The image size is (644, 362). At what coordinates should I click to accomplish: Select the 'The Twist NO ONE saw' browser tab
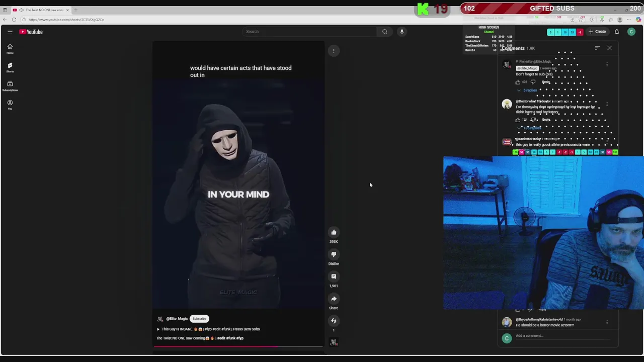[x=41, y=10]
